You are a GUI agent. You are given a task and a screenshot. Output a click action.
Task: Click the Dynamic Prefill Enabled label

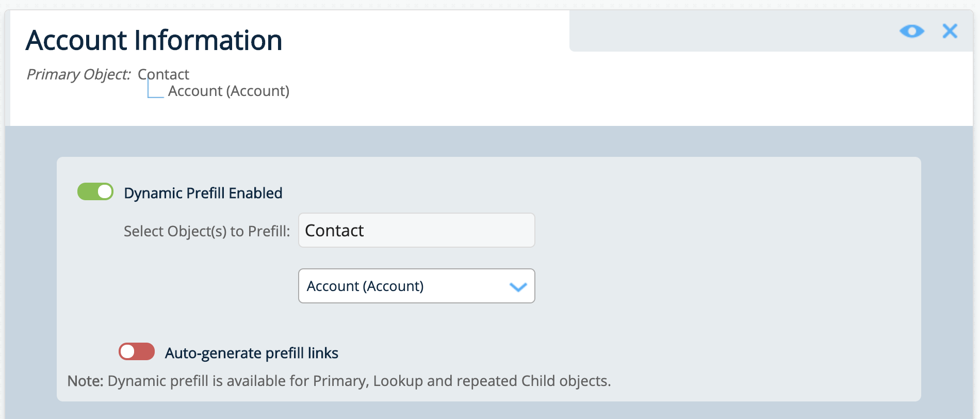click(203, 193)
